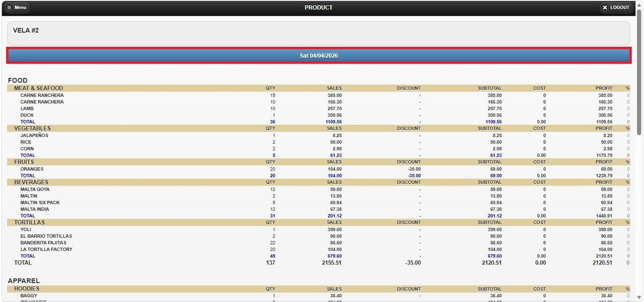Image resolution: width=644 pixels, height=302 pixels.
Task: Open the Sat 04/04/2026 date selector
Action: point(319,55)
